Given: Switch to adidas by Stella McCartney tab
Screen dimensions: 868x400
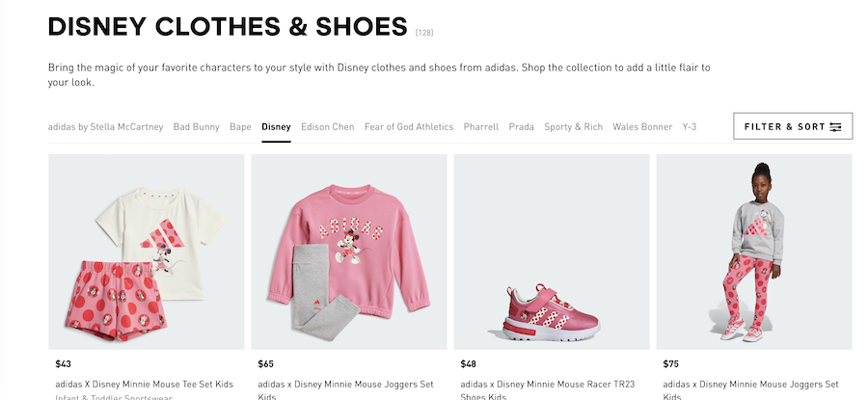Looking at the screenshot, I should (x=106, y=126).
